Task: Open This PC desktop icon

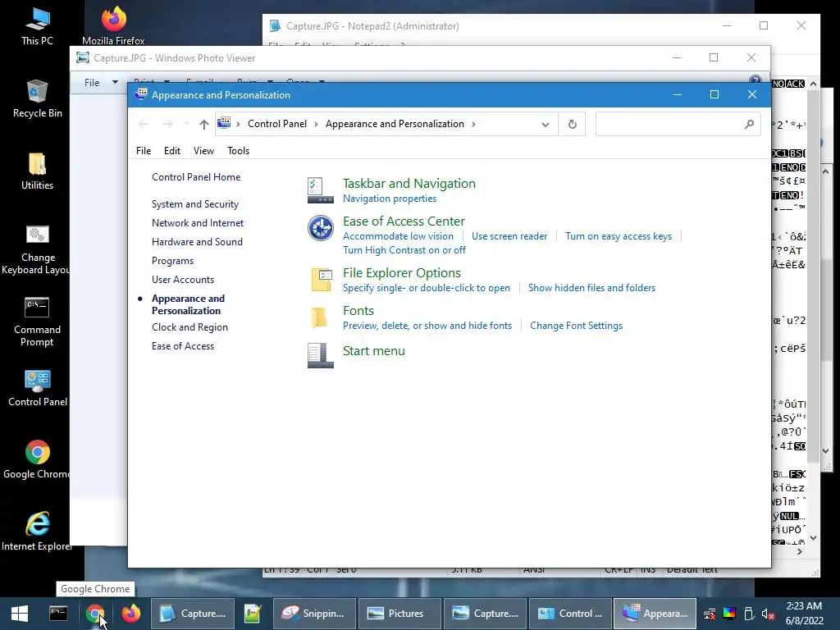Action: pyautogui.click(x=37, y=26)
